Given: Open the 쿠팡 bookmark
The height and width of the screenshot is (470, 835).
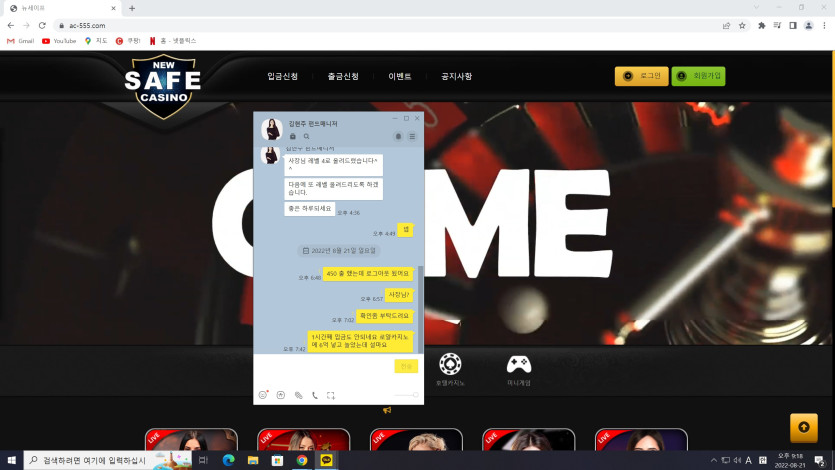Looking at the screenshot, I should 128,41.
